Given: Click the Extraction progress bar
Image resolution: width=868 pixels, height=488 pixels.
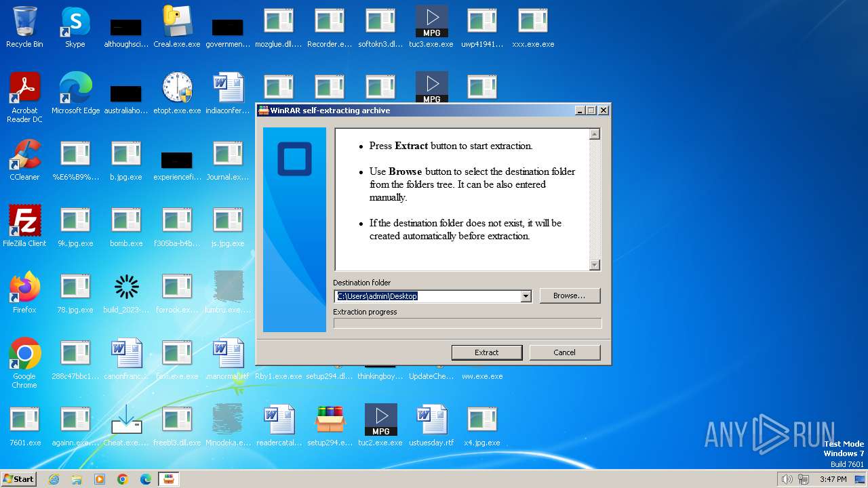Looking at the screenshot, I should [x=467, y=323].
